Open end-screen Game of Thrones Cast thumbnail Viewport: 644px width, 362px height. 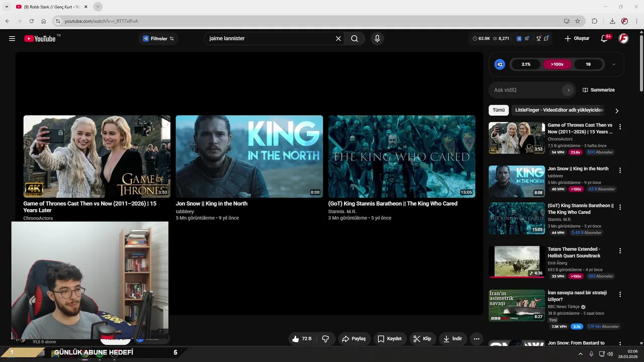click(97, 156)
